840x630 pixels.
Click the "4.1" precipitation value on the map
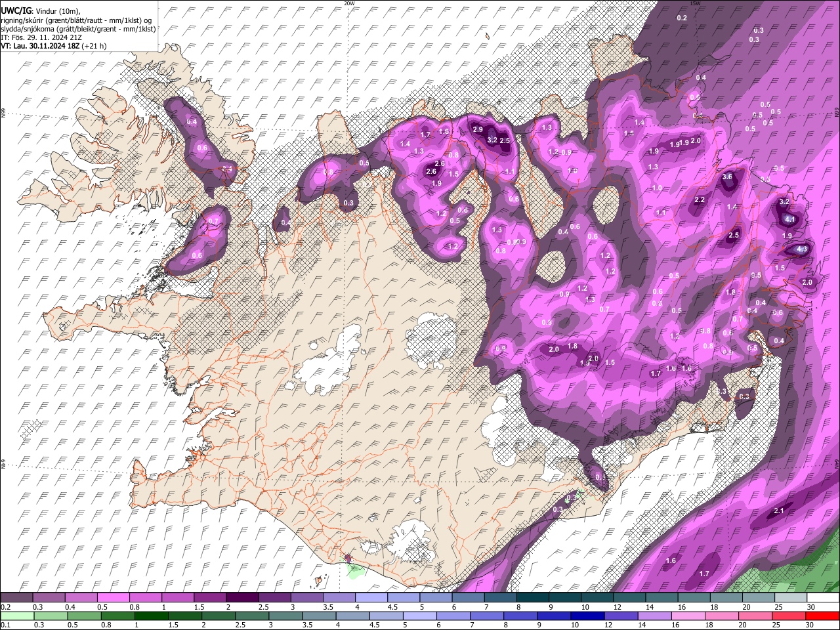tap(790, 220)
